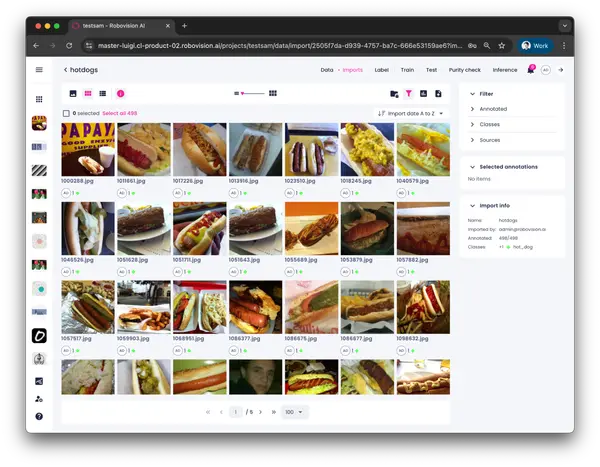Toggle the pink filter funnel icon
The image size is (600, 467).
[409, 93]
